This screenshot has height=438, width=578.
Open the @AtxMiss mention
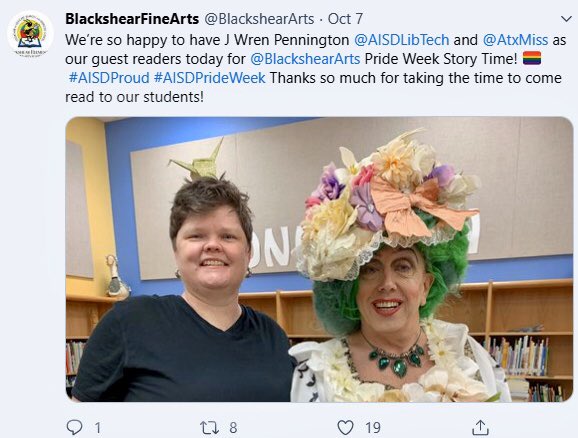515,39
